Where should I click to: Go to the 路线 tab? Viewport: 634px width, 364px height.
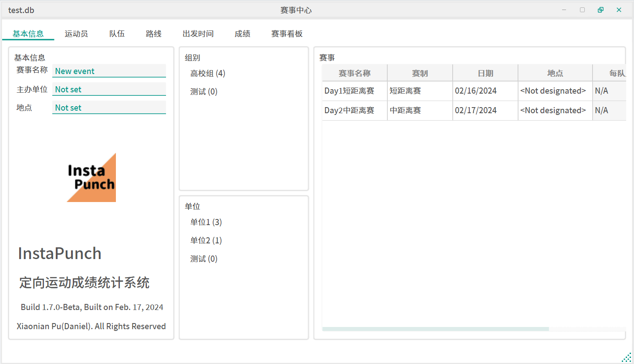pos(153,34)
